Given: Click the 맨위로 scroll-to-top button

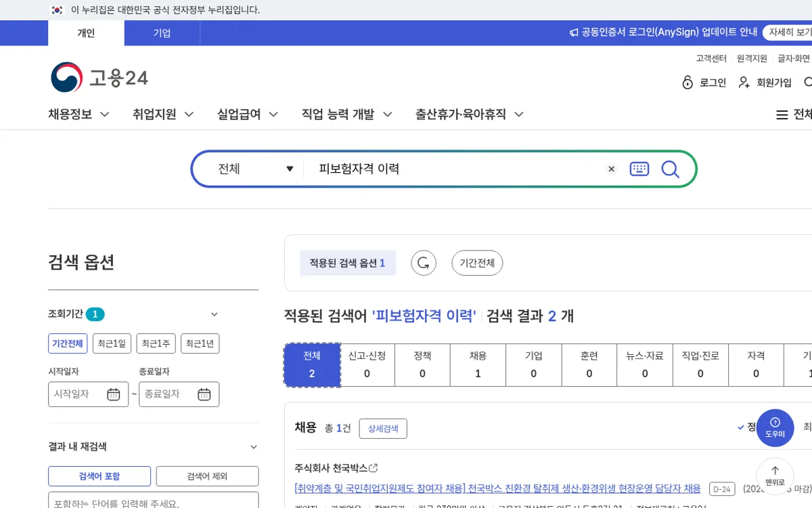Looking at the screenshot, I should 775,476.
